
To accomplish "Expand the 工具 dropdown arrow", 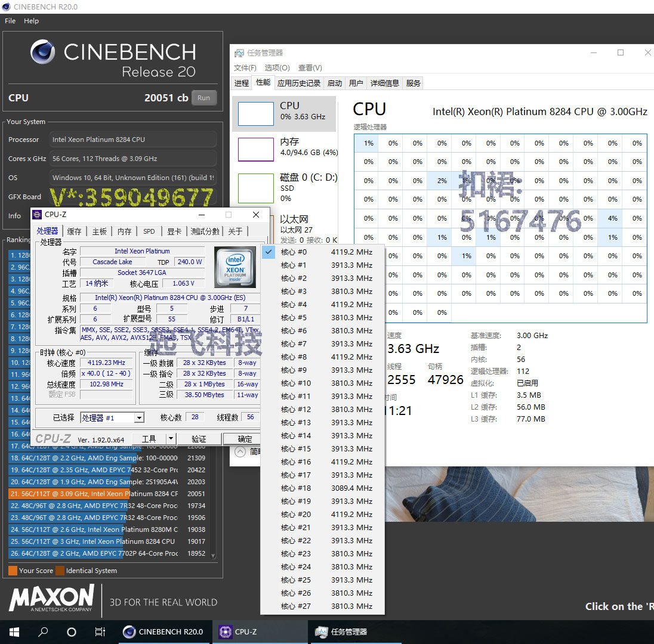I will (x=171, y=439).
